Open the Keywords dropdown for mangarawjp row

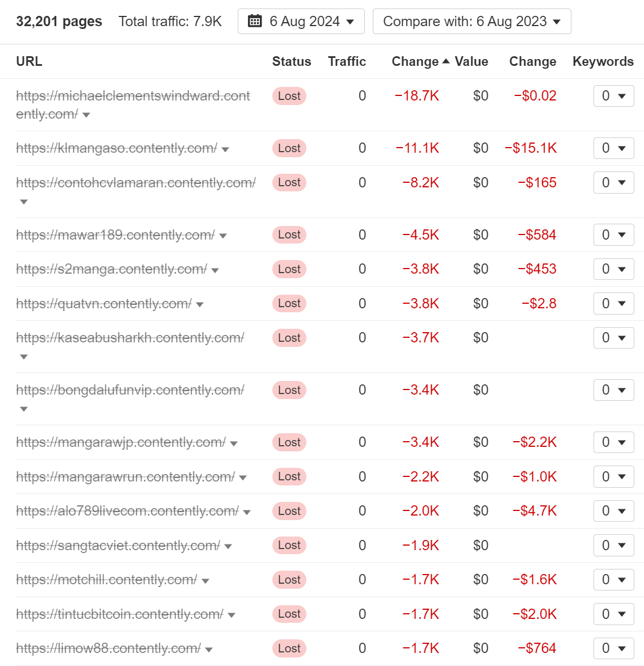point(613,442)
